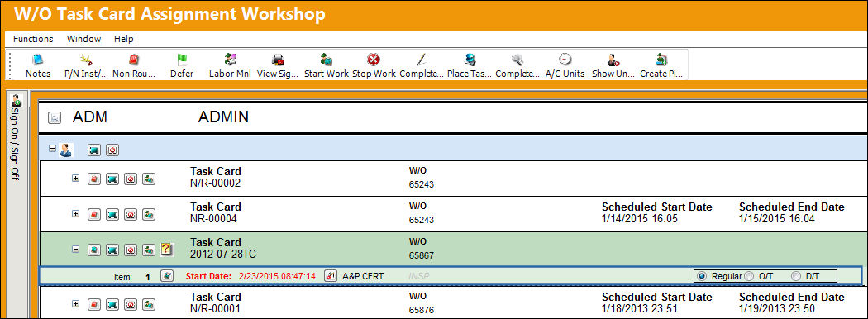868x319 pixels.
Task: Click the first red icon on row N/R-00002
Action: (94, 179)
